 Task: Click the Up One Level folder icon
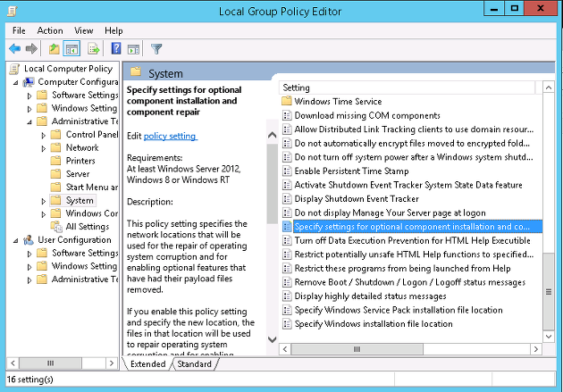tap(54, 49)
